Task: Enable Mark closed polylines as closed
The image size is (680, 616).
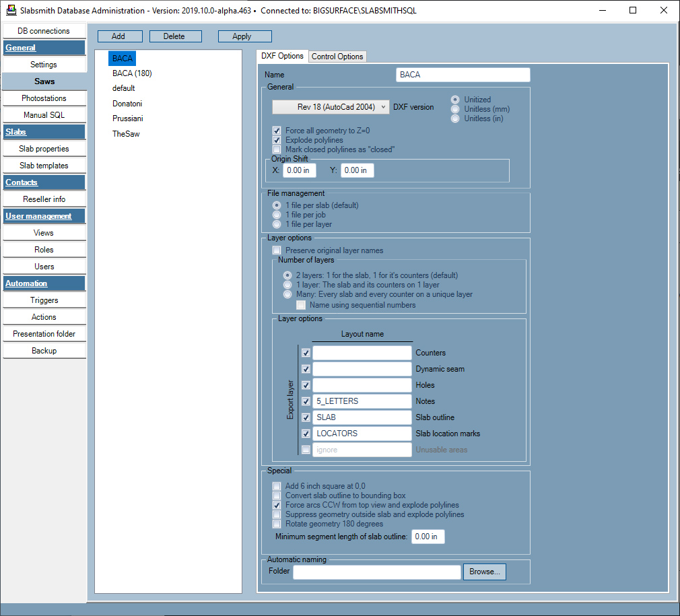Action: point(277,149)
